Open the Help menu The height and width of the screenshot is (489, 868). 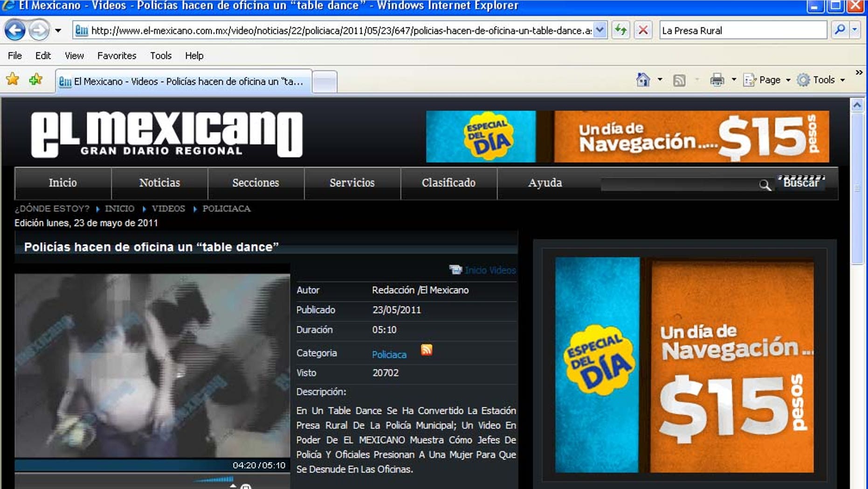point(194,56)
